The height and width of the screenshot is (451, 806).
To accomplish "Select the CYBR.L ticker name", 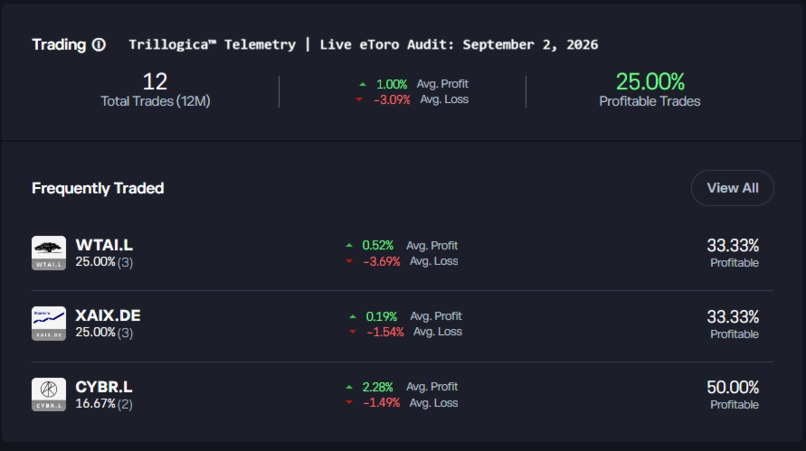I will point(104,386).
